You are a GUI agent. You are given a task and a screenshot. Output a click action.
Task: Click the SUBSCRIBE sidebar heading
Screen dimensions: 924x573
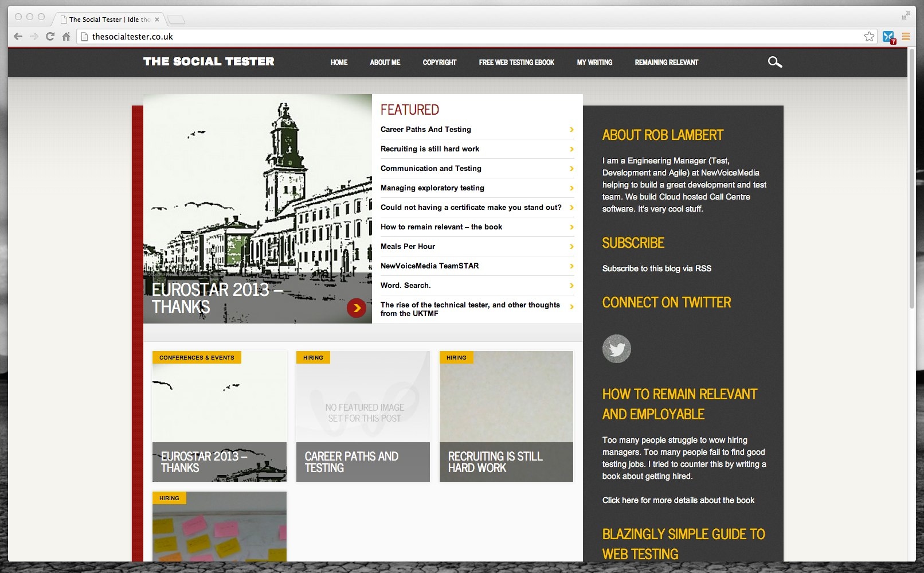pos(633,243)
